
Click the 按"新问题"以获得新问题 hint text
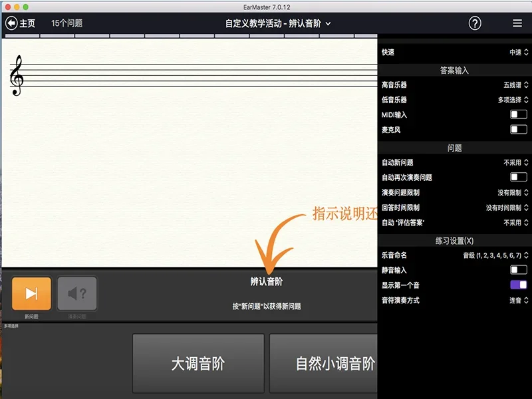(x=267, y=307)
